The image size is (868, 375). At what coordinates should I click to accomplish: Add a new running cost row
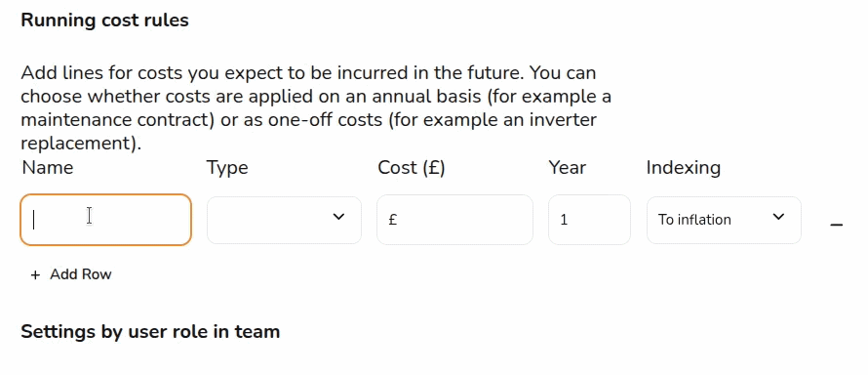[x=71, y=274]
